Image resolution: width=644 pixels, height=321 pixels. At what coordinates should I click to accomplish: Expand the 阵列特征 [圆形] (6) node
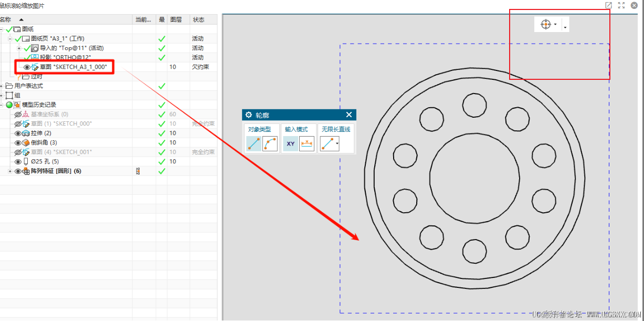[x=10, y=171]
